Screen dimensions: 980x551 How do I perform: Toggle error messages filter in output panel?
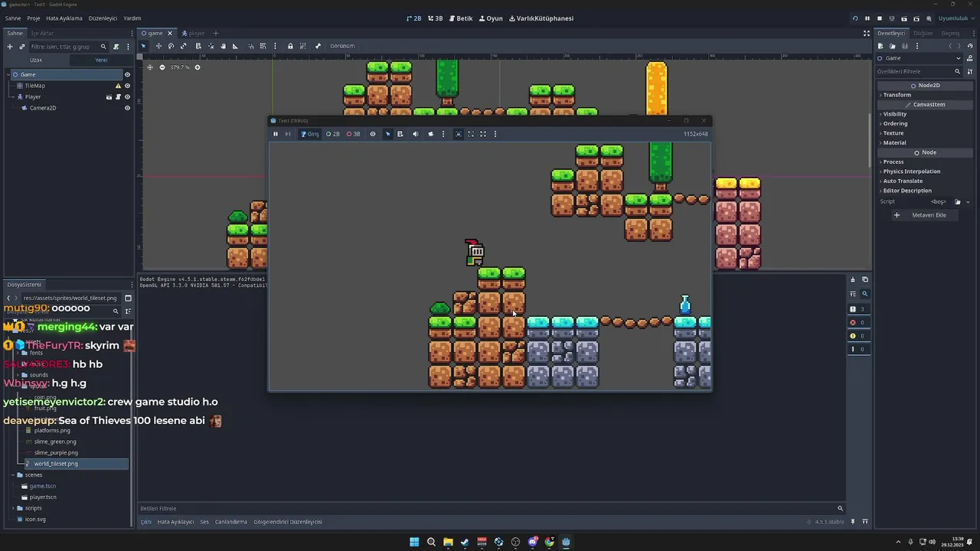pyautogui.click(x=857, y=322)
